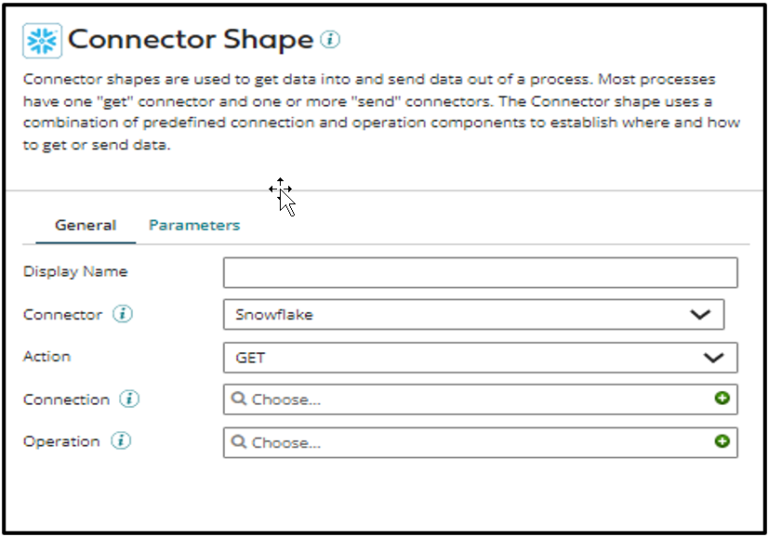
Task: Click the Connection Choose field
Action: (x=470, y=399)
